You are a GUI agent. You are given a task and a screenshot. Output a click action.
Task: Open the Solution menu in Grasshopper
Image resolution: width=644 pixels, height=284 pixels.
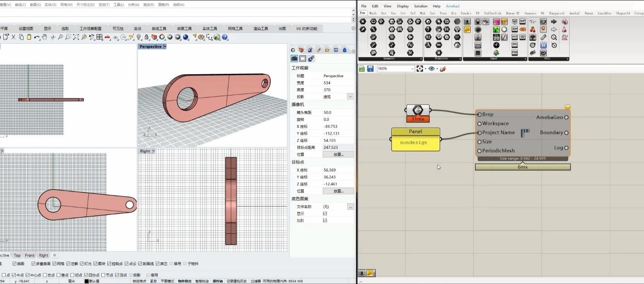pos(420,6)
